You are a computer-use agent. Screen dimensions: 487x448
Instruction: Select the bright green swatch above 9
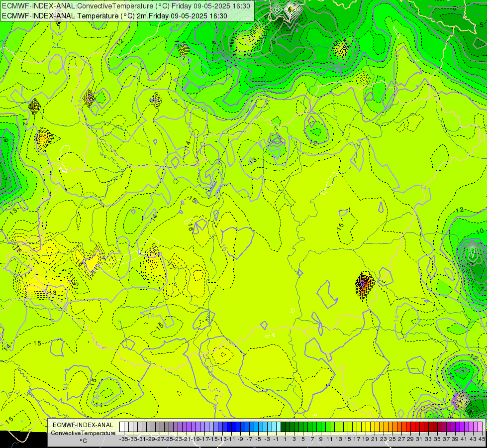(x=319, y=427)
